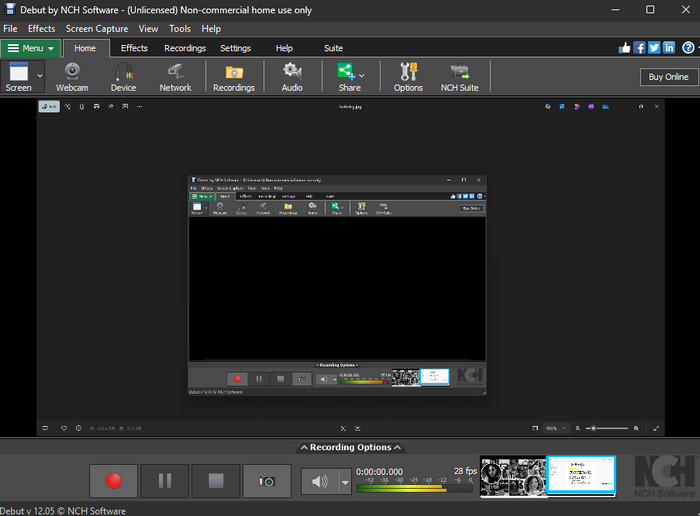
Task: Expand the Recording Options panel
Action: tap(350, 447)
